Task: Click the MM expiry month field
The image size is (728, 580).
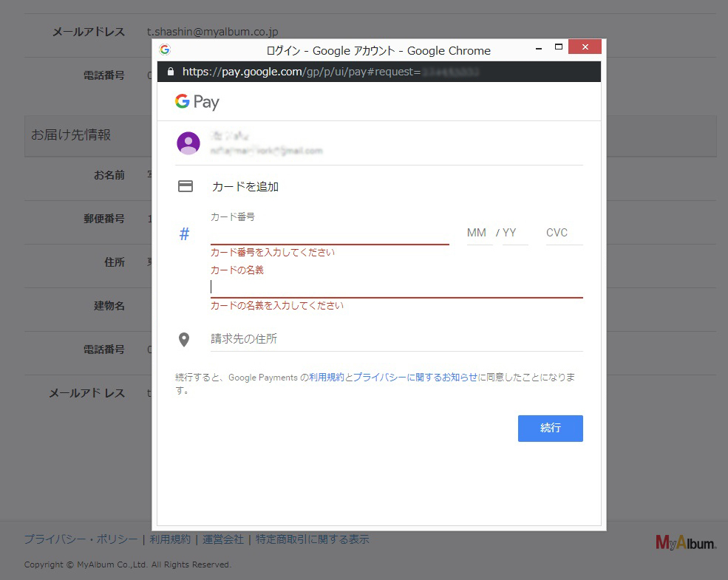Action: tap(477, 233)
